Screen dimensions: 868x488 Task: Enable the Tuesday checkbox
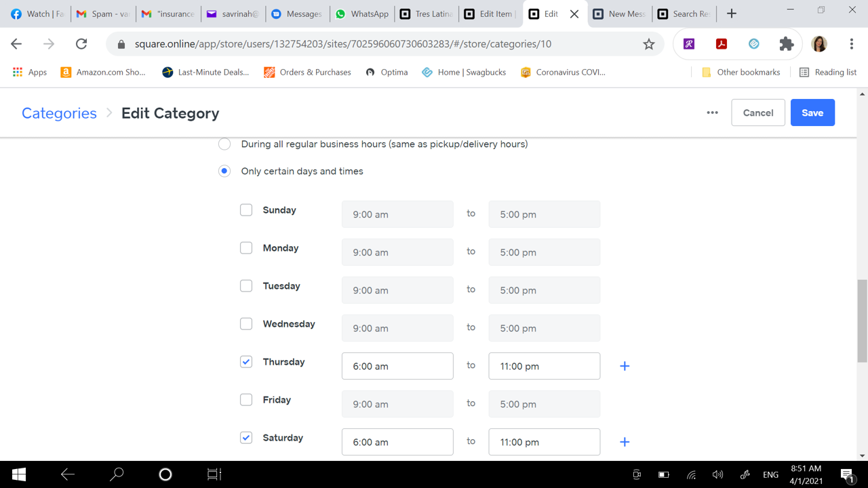click(246, 286)
